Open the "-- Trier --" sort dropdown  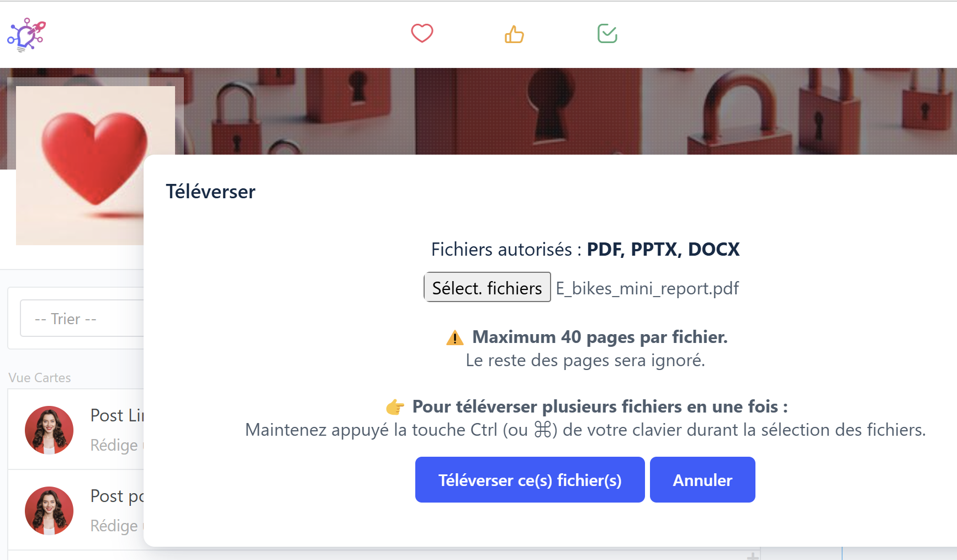point(82,319)
